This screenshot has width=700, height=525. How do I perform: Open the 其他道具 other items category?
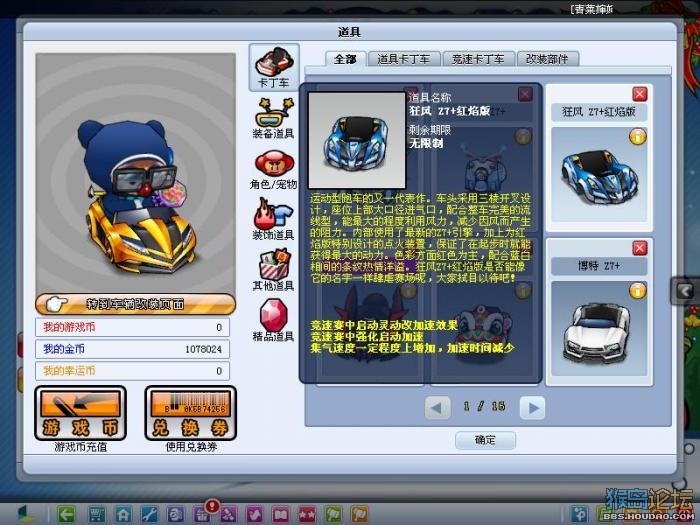[x=274, y=271]
